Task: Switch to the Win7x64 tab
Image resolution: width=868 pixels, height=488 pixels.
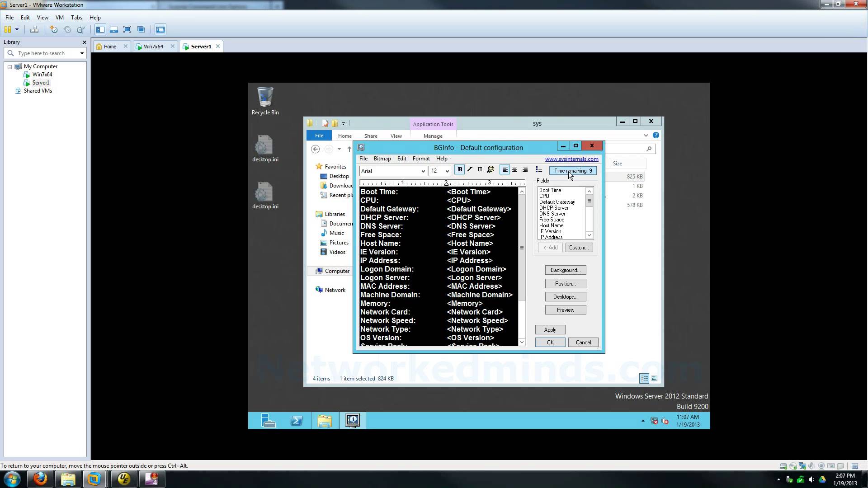Action: click(x=153, y=47)
